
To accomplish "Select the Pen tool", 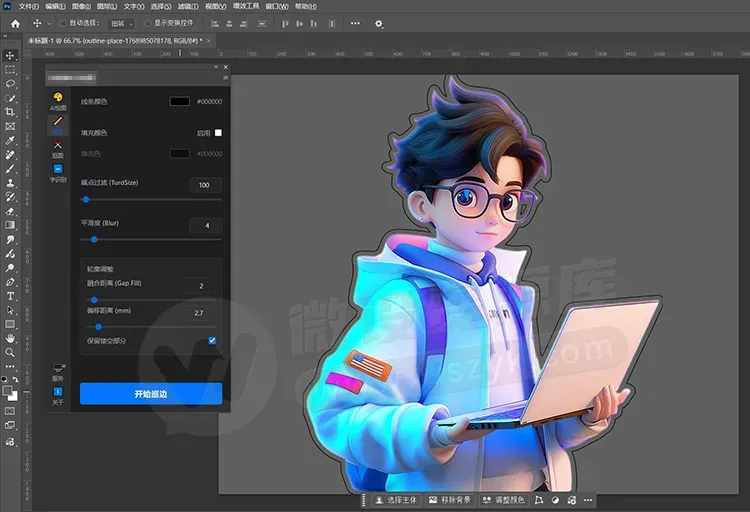I will pos(10,282).
